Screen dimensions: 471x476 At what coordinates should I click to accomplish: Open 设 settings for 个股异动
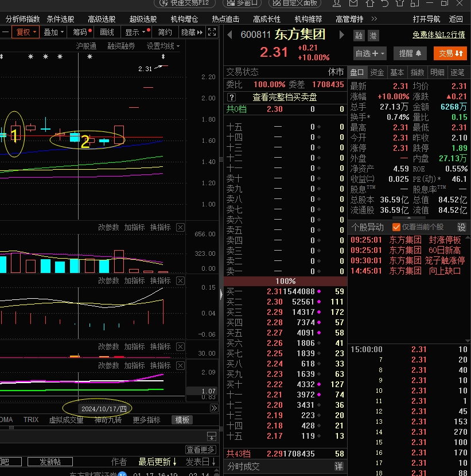point(462,227)
